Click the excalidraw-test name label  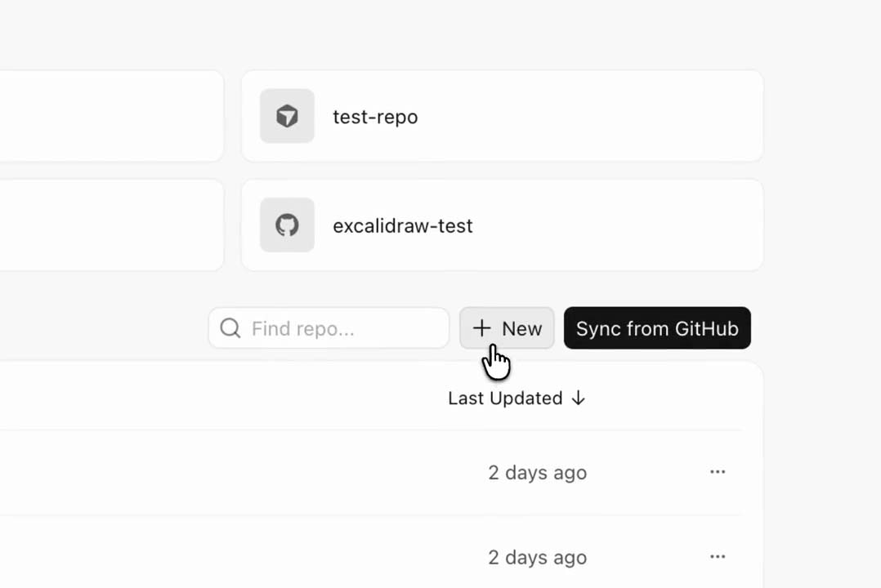point(403,225)
